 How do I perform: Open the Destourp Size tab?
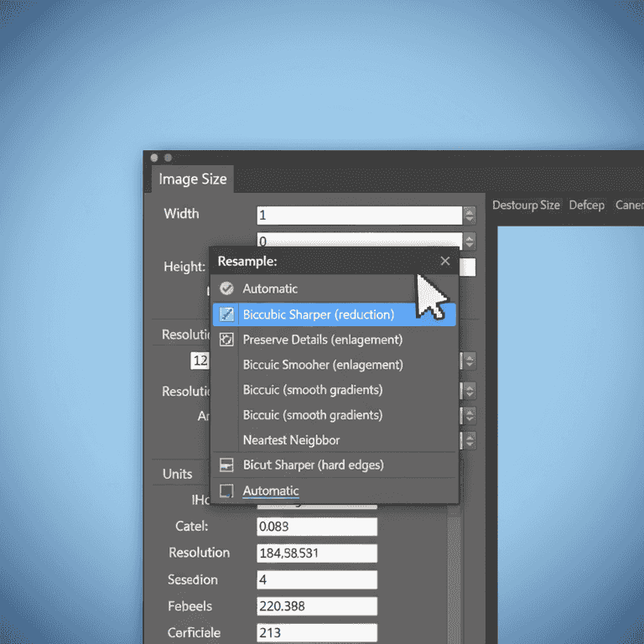[525, 205]
